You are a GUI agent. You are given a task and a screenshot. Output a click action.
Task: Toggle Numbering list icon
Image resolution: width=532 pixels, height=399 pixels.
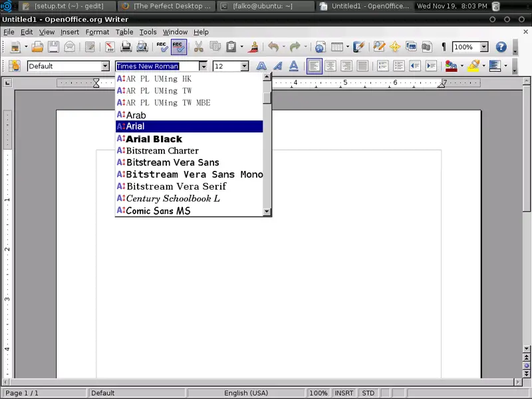tap(383, 66)
